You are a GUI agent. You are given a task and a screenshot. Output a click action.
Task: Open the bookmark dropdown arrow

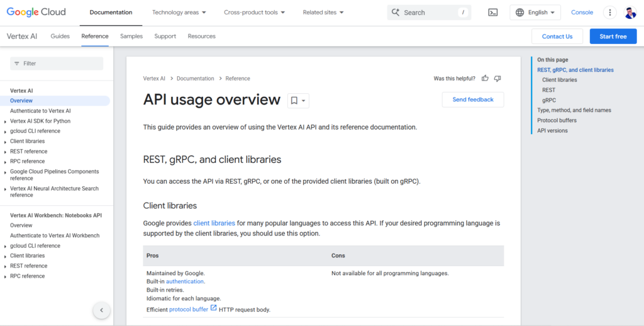click(x=304, y=101)
